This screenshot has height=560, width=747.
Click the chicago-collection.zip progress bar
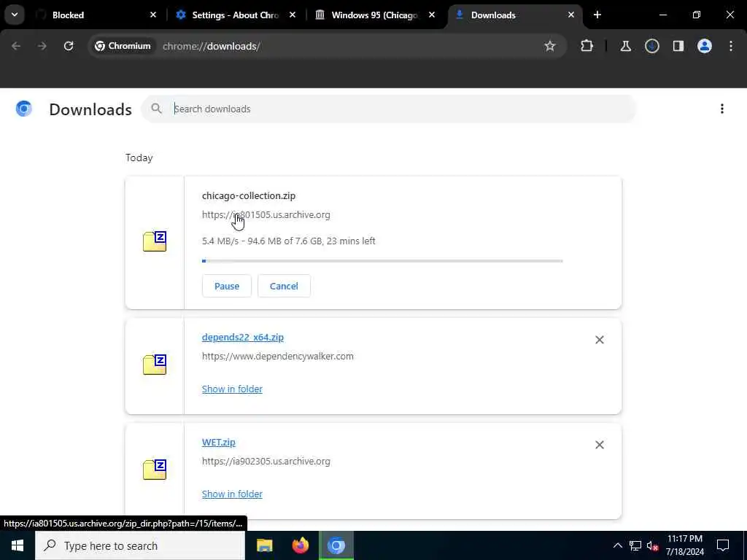382,261
